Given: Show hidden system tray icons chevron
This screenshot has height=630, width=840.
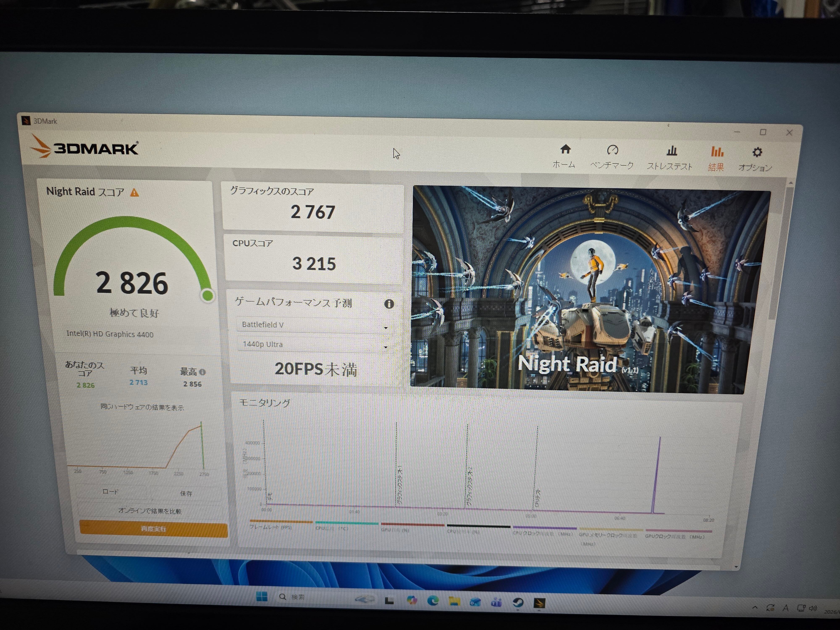Looking at the screenshot, I should tap(755, 608).
